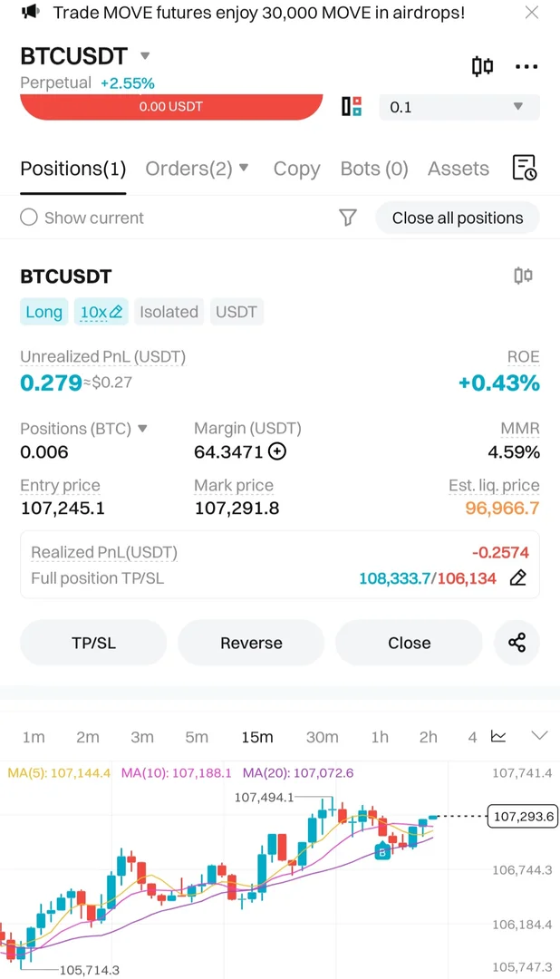Switch to the Assets tab
Viewport: 560px width, 979px height.
[x=459, y=169]
